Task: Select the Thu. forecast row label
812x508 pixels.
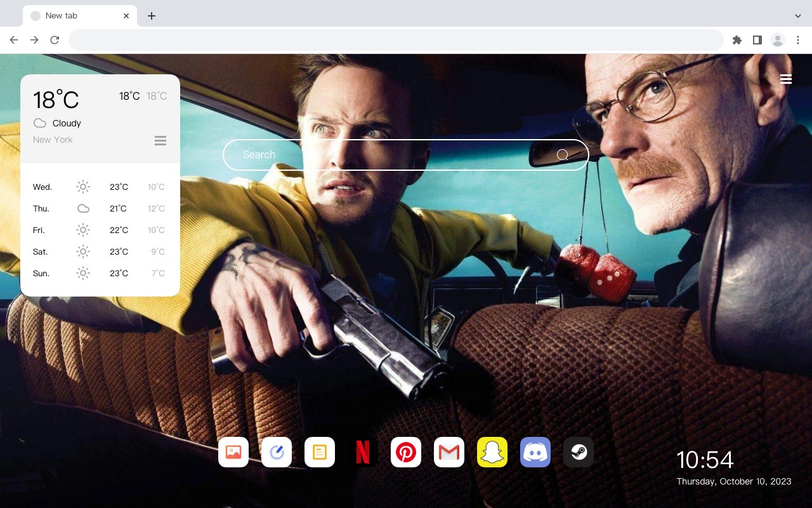Action: 41,208
